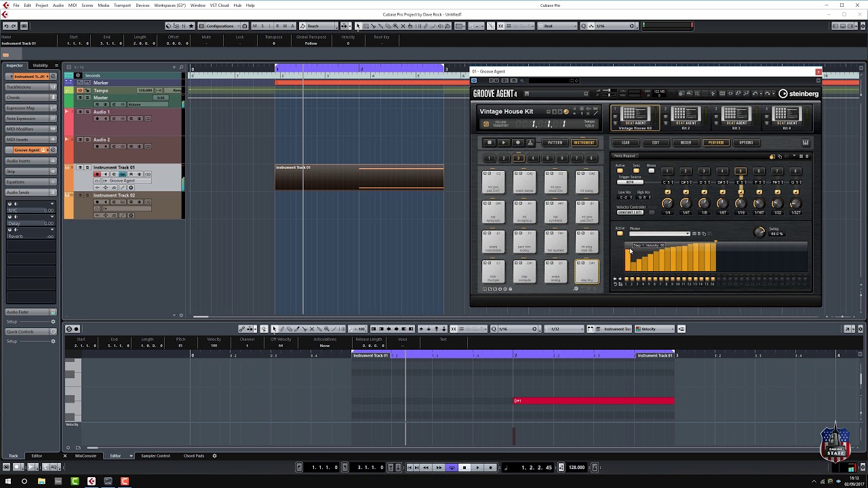Select note repeat variation 8
Screen dimensions: 868x488
(795, 171)
